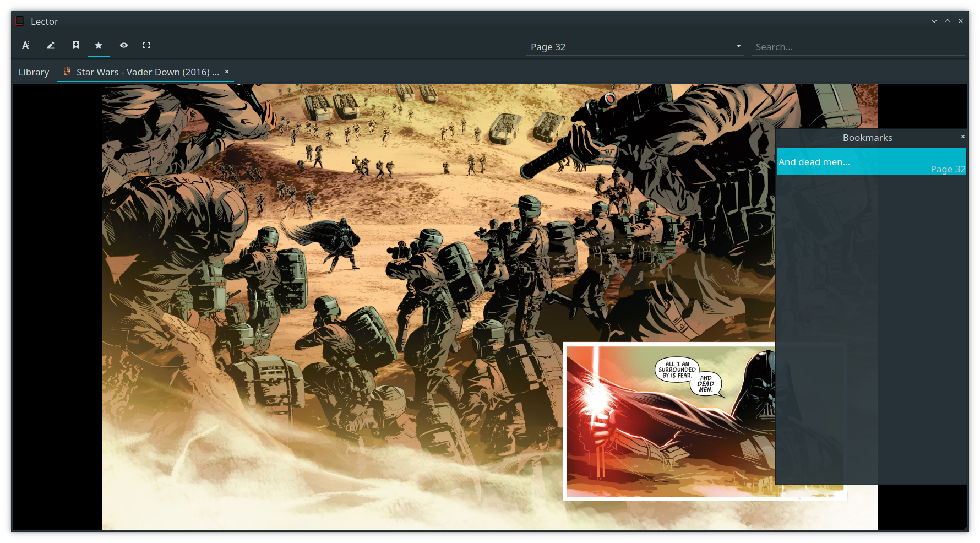Image resolution: width=980 pixels, height=543 pixels.
Task: Minimize the Lector window
Action: point(934,21)
